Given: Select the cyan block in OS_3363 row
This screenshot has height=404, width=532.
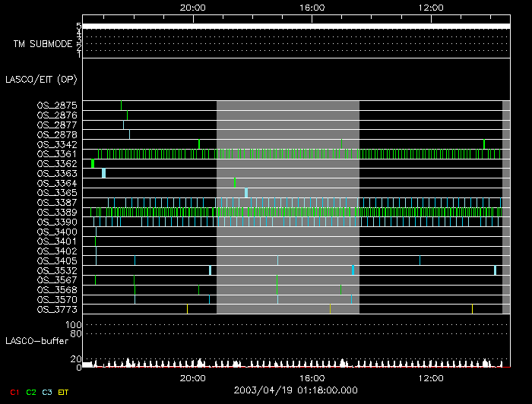Looking at the screenshot, I should pos(104,173).
